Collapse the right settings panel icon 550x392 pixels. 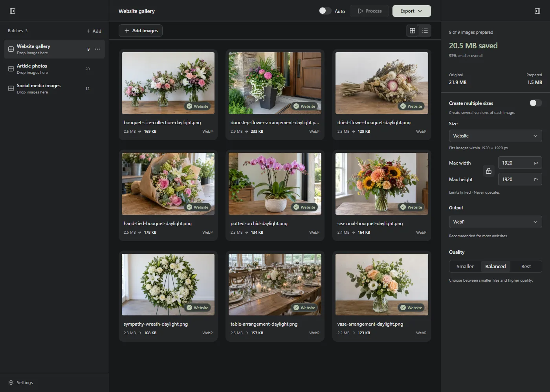[537, 11]
